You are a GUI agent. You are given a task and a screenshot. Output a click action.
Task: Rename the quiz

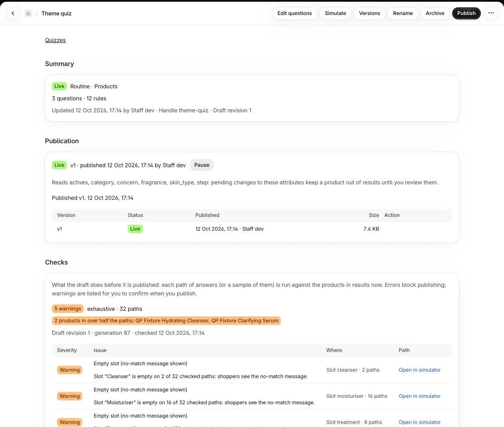pos(403,13)
